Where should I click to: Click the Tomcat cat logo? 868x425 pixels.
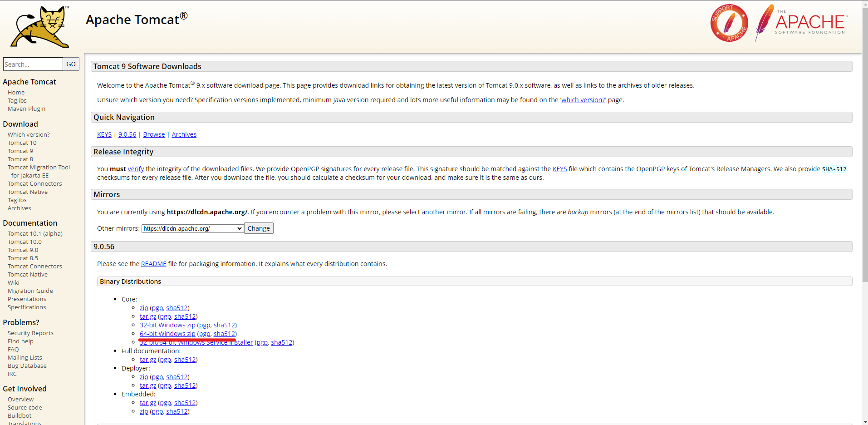40,26
